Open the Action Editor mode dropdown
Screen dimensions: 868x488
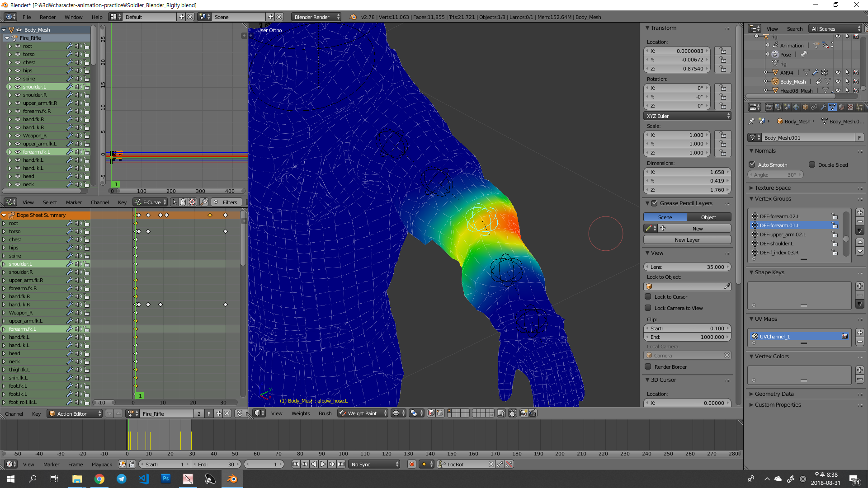tap(75, 413)
